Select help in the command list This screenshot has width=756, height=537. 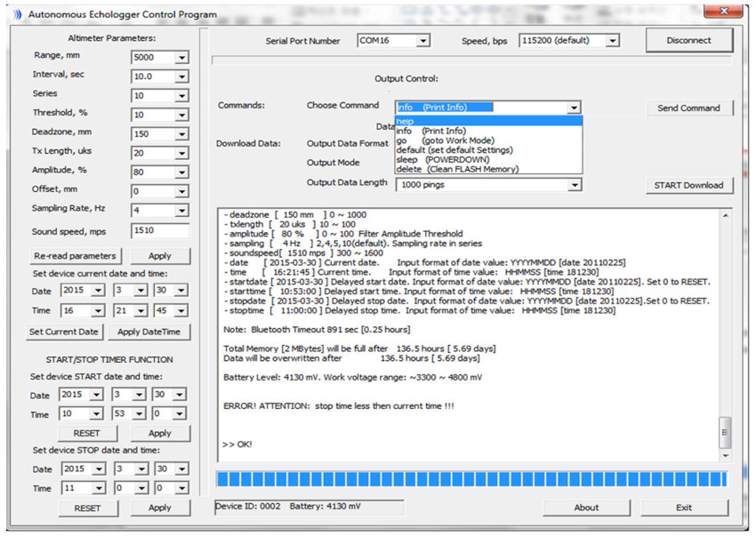[x=488, y=122]
